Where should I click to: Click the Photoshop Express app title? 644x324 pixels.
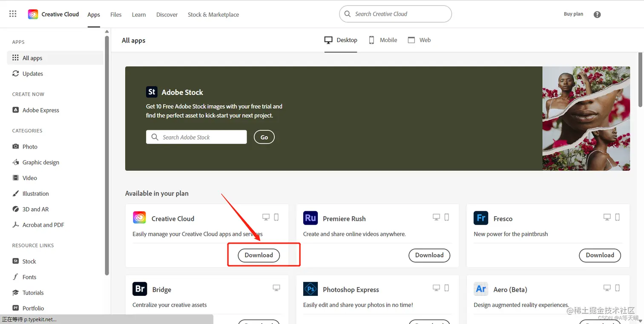pos(351,290)
